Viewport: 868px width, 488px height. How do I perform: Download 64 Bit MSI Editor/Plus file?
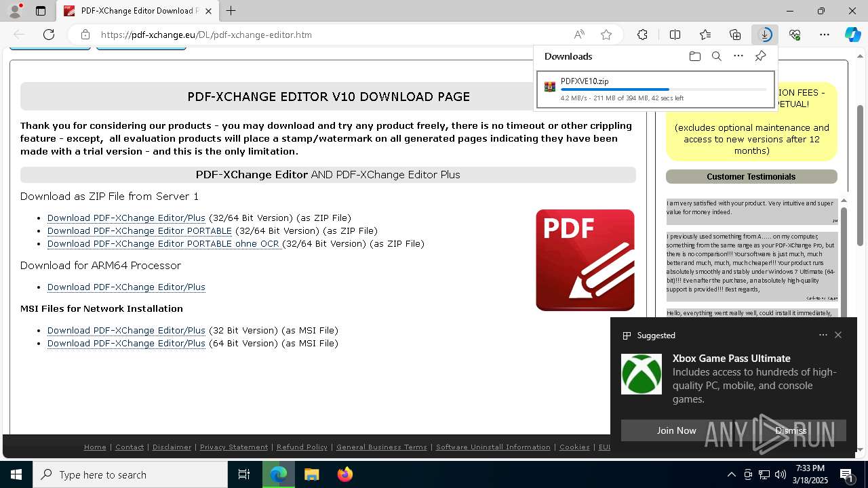coord(126,343)
